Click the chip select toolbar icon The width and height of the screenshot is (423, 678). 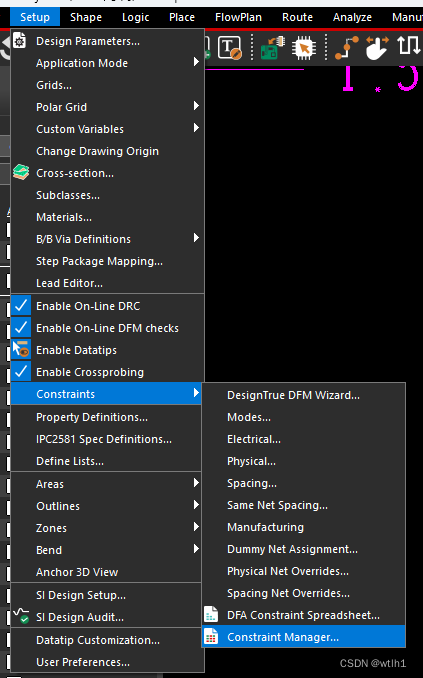pyautogui.click(x=304, y=48)
